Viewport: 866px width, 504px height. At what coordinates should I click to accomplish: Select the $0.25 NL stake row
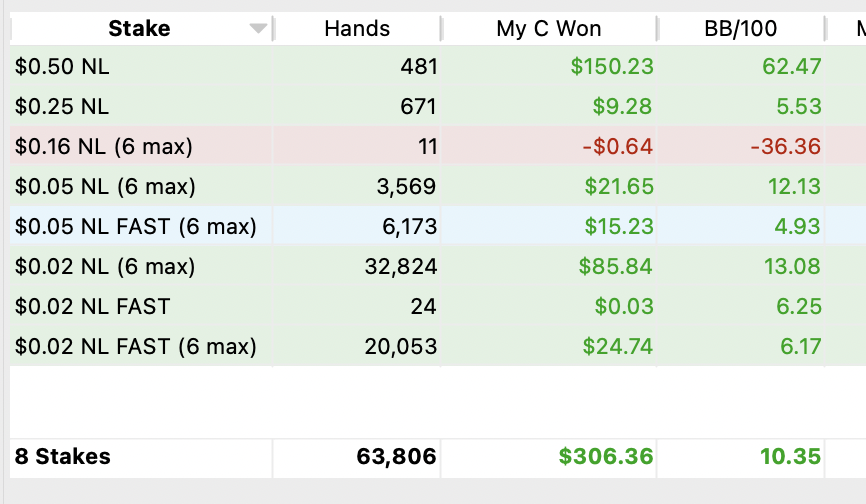click(438, 106)
